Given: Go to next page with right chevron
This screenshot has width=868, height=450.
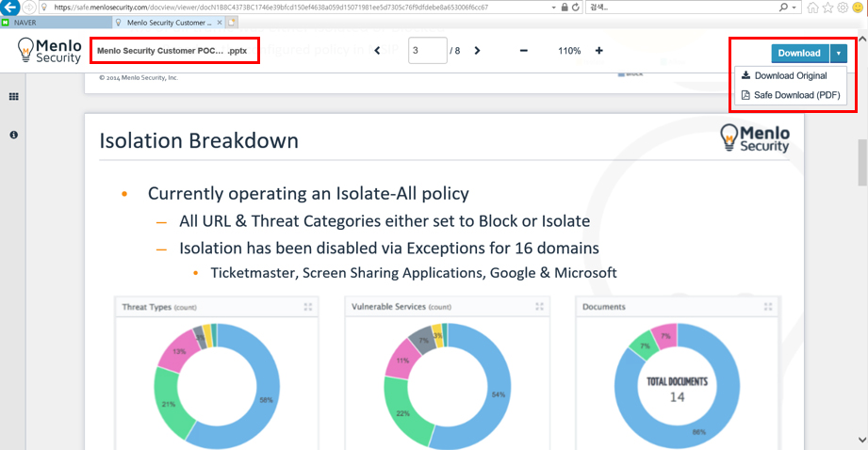Looking at the screenshot, I should [x=477, y=51].
